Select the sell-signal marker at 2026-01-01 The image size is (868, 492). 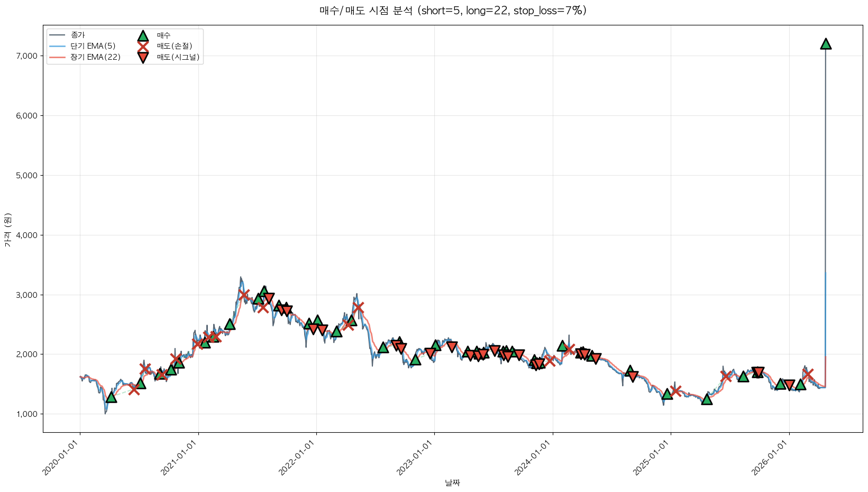tap(789, 385)
